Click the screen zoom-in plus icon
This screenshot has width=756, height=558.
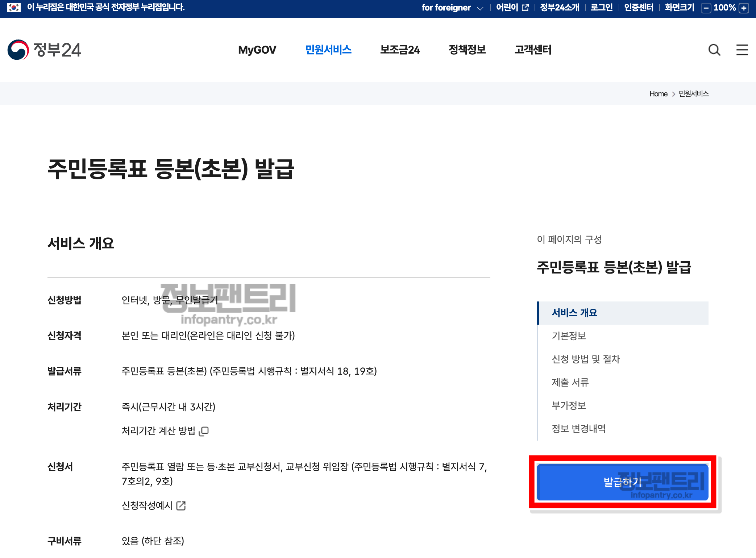tap(744, 8)
